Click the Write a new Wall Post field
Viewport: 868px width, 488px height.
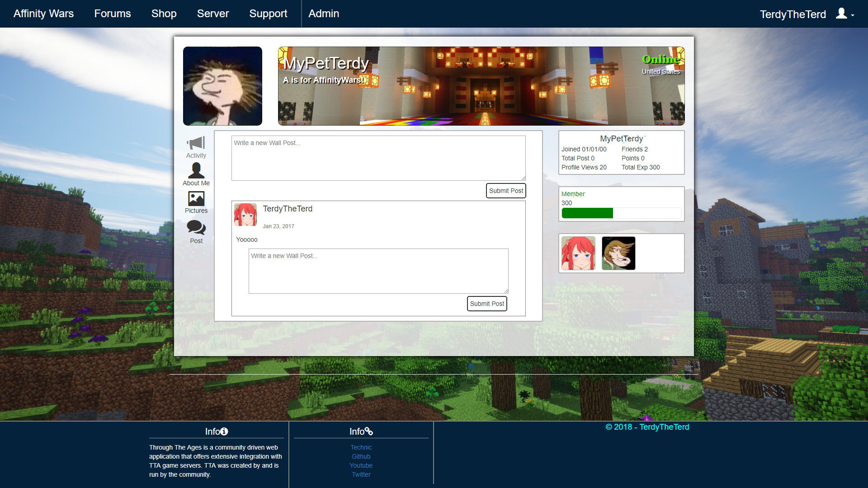[378, 158]
